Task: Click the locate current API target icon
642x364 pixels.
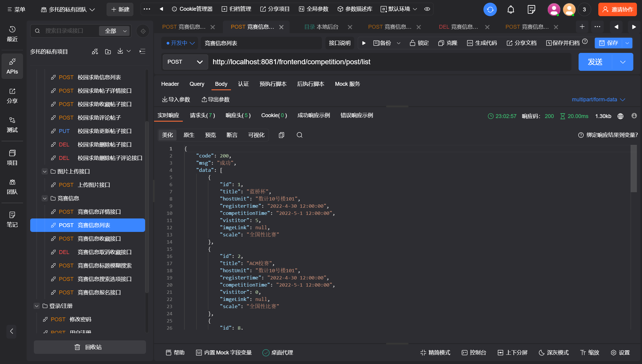Action: [x=143, y=31]
